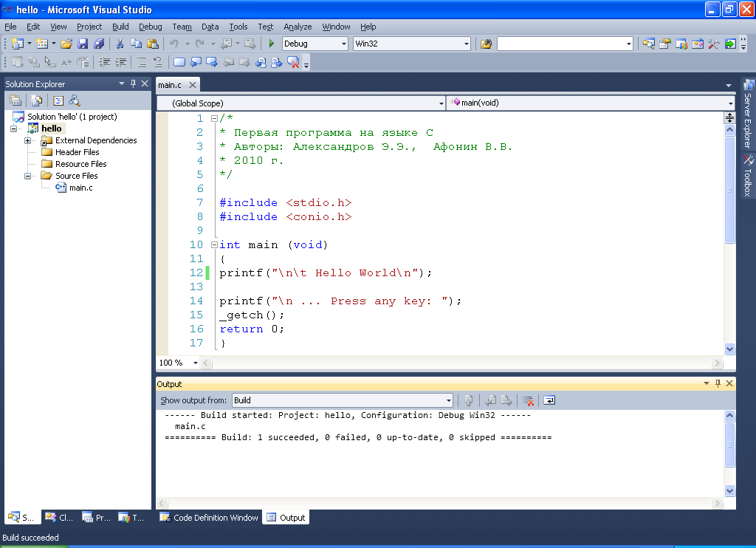
Task: Click the Output pane scroll down arrow
Action: point(729,490)
